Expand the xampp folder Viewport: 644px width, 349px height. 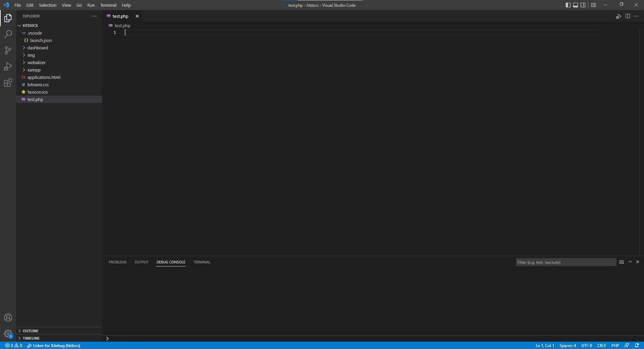pyautogui.click(x=59, y=70)
